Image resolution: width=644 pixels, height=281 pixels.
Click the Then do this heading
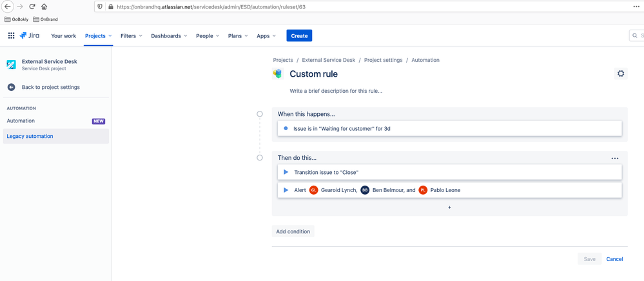(x=297, y=158)
